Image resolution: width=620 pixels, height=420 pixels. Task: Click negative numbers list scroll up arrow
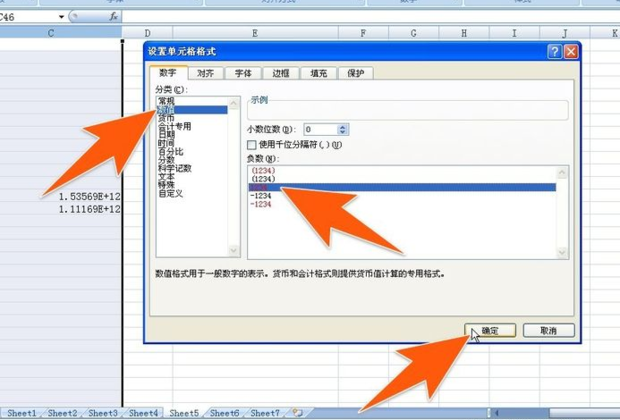tap(562, 172)
